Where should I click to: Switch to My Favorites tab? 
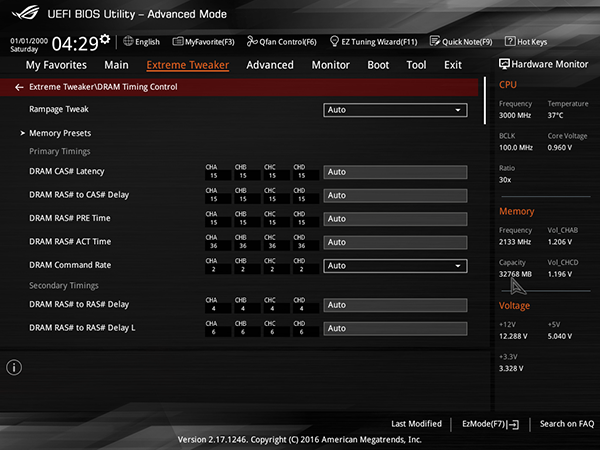click(56, 65)
